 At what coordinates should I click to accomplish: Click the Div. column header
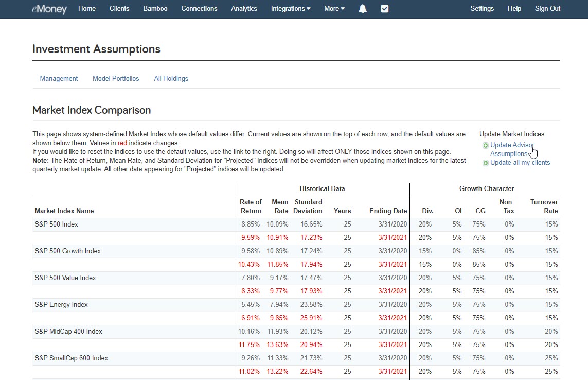[427, 211]
